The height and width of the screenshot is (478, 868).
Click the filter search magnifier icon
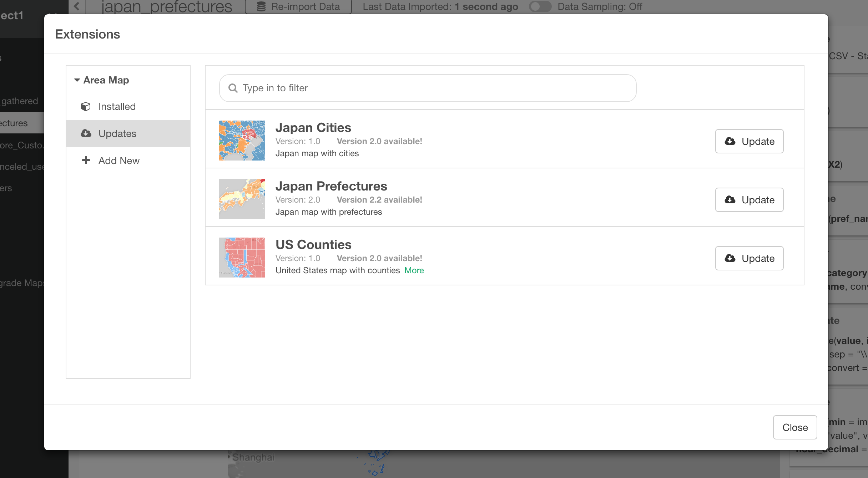[233, 88]
